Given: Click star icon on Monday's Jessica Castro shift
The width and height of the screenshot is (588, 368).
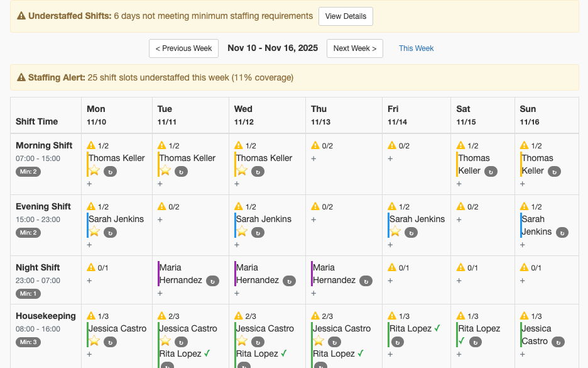Looking at the screenshot, I should (94, 341).
